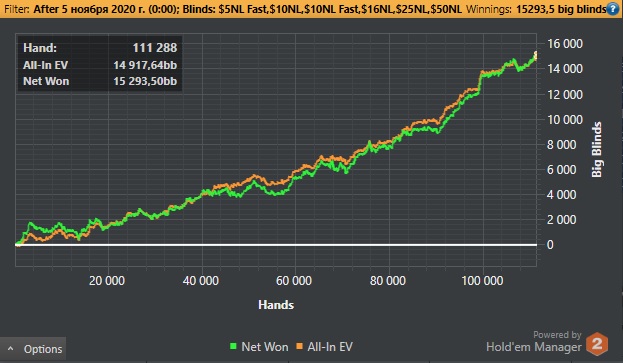Click the '12 000' y-axis label
Screen dimensions: 623x363
[565, 95]
